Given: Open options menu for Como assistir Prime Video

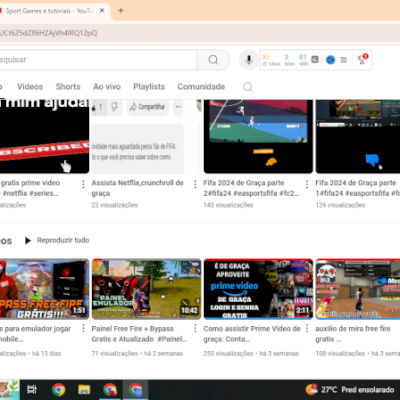Looking at the screenshot, I should click(x=307, y=329).
